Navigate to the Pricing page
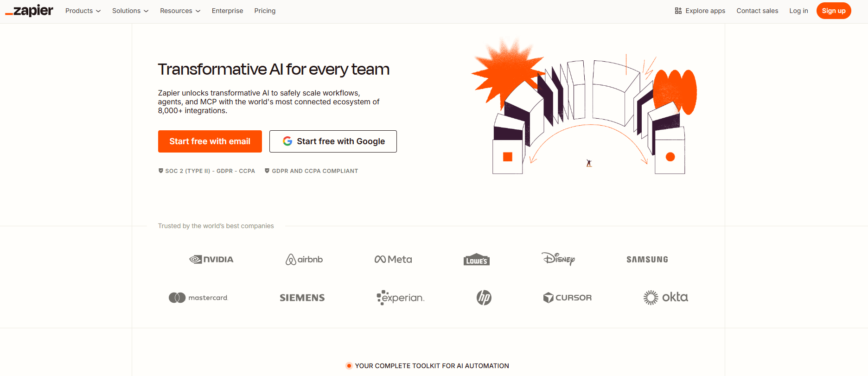 (265, 11)
